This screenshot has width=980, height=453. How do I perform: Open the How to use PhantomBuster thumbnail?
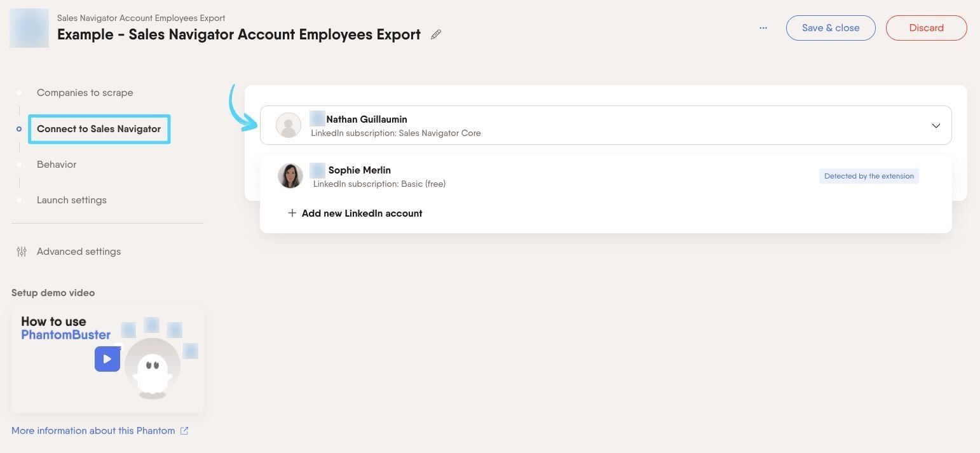coord(107,359)
